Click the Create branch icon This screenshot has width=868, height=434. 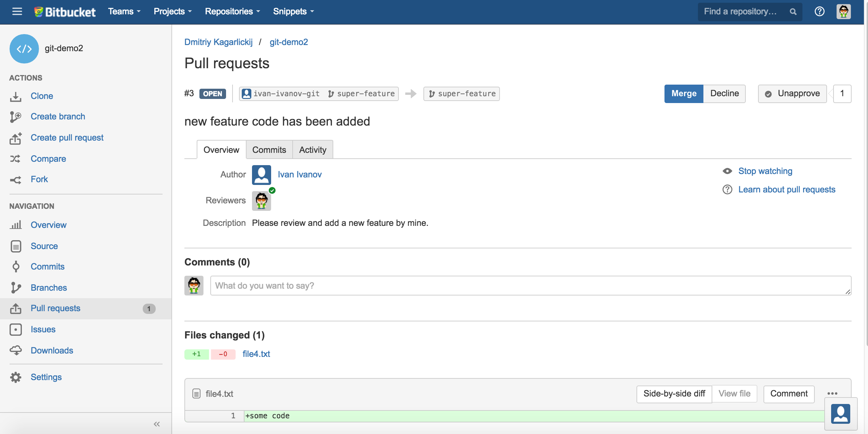click(x=15, y=117)
